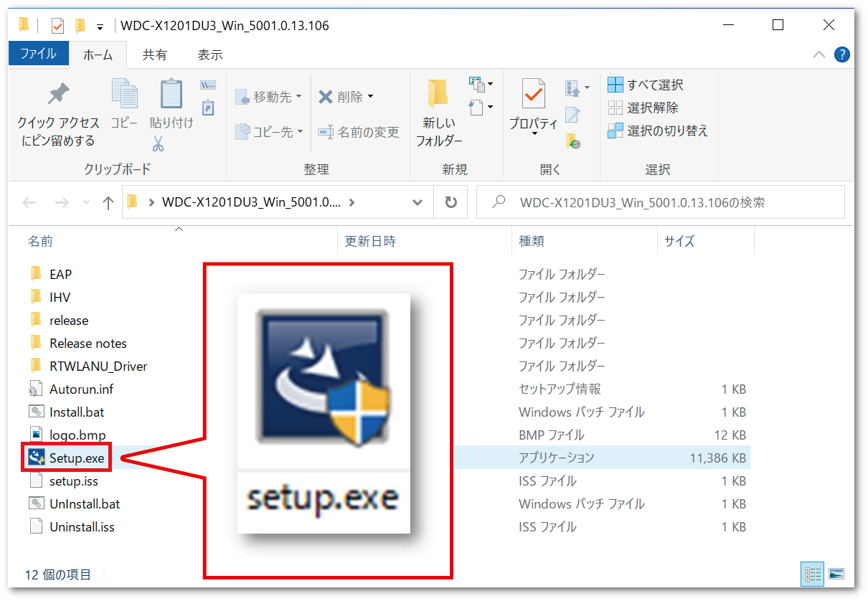The image size is (868, 601).
Task: Select the UnInstall.bat file
Action: 85,503
